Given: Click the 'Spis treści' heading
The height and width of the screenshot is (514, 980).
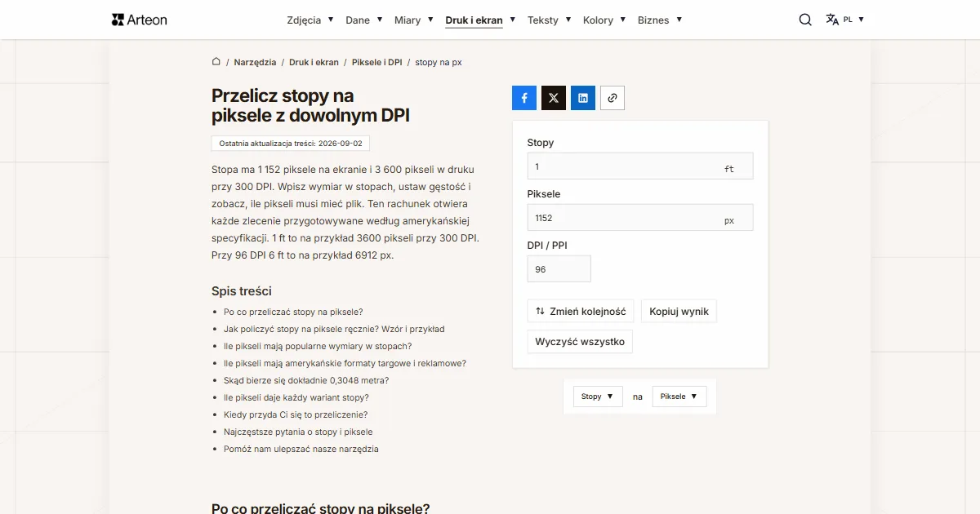Looking at the screenshot, I should (242, 291).
